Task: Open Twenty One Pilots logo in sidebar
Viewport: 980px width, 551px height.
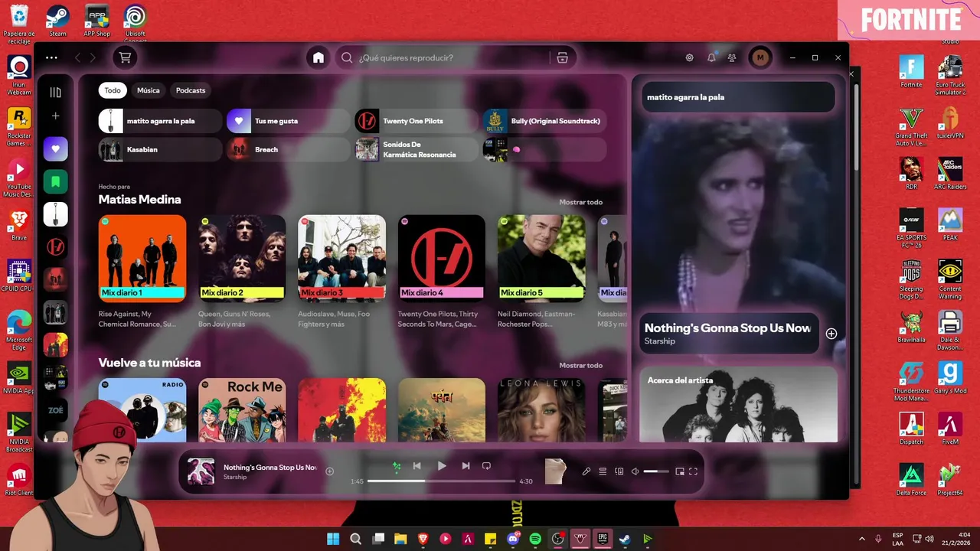Action: (55, 247)
